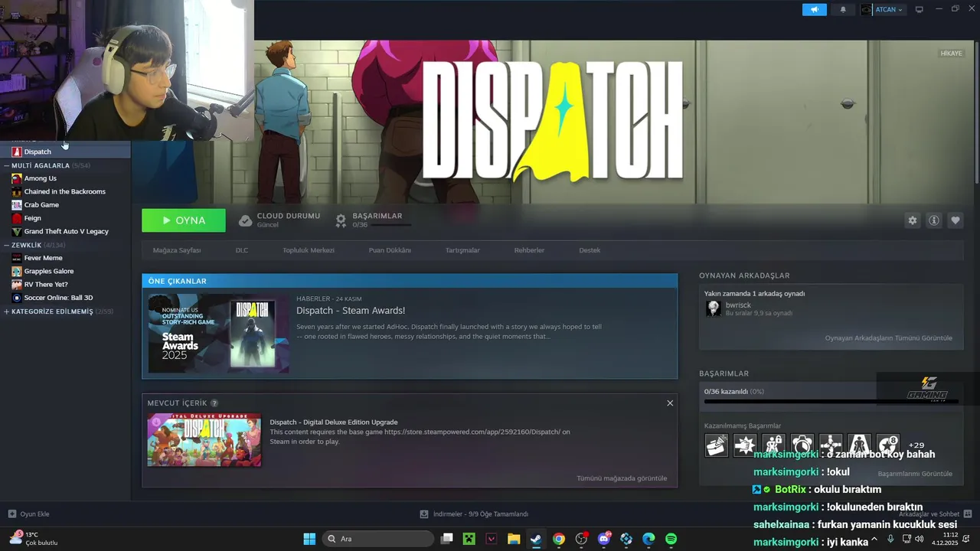Open the Dispatch - Steam Awards! headline
This screenshot has height=551, width=980.
click(351, 311)
